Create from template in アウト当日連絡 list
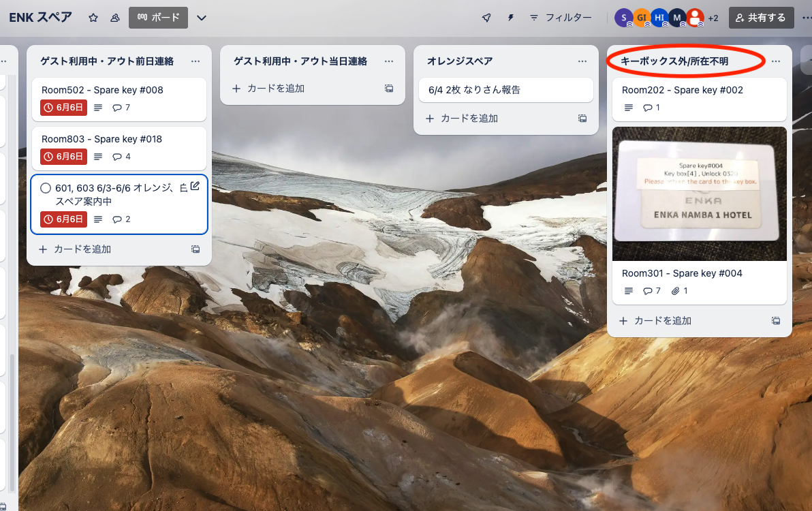Image resolution: width=812 pixels, height=511 pixels. [389, 89]
